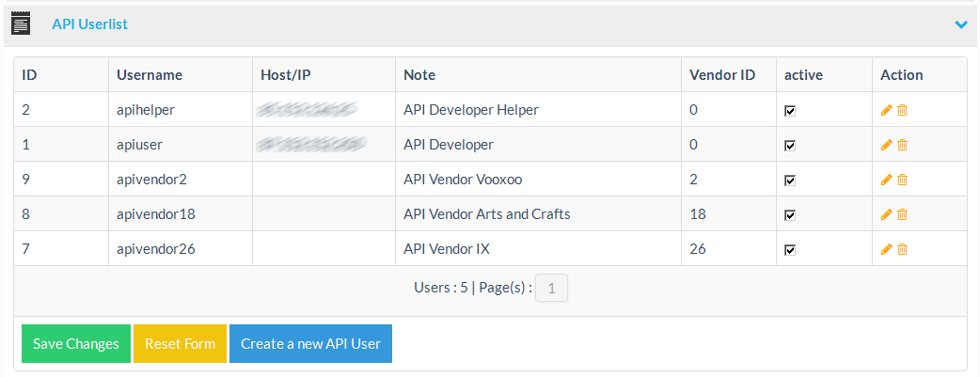Disable active checkbox for apivendor26
Screen dimensions: 980x377
click(791, 249)
